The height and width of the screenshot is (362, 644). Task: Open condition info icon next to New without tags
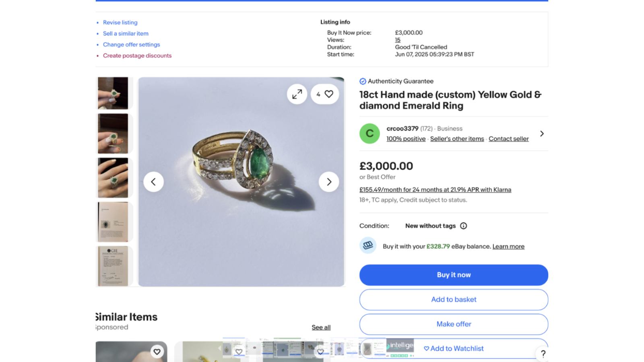tap(464, 226)
